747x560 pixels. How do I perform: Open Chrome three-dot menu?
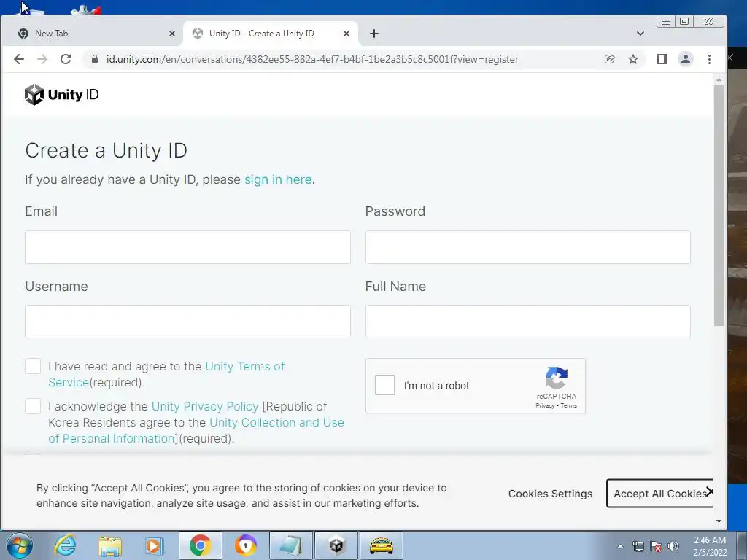(x=709, y=59)
